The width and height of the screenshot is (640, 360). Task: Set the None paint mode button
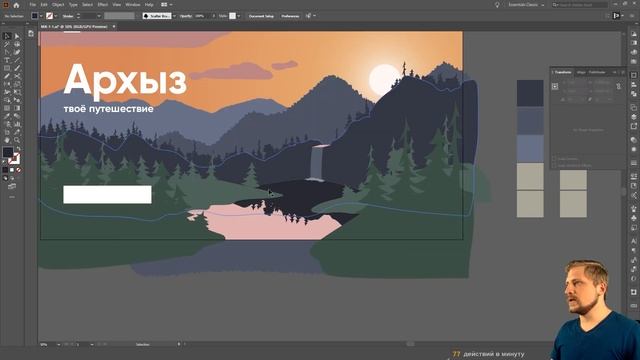click(x=18, y=170)
